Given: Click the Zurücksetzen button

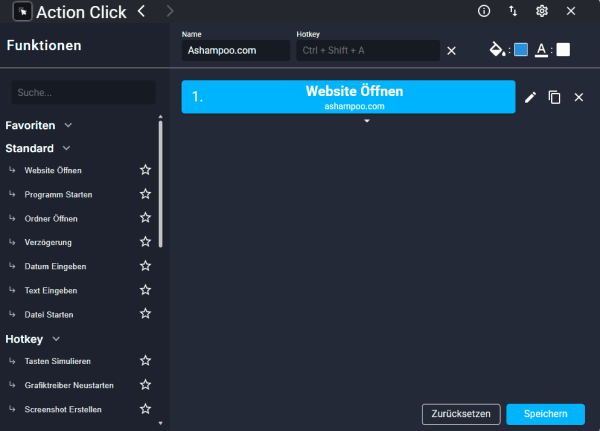Looking at the screenshot, I should (460, 413).
